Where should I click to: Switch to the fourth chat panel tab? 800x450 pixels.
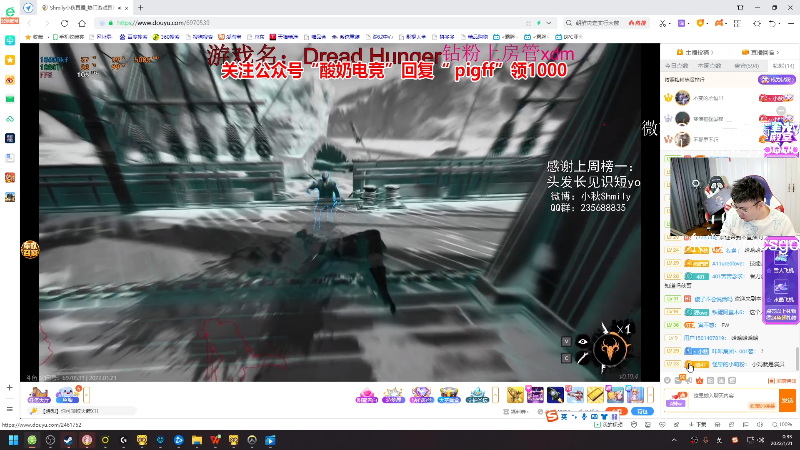point(783,66)
